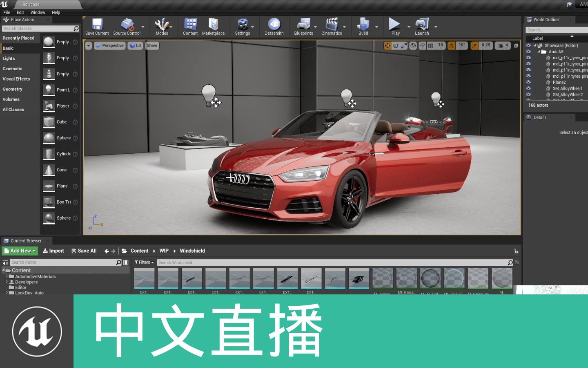Click the Import button in Content Browser
Image resolution: width=588 pixels, height=368 pixels.
[x=53, y=251]
